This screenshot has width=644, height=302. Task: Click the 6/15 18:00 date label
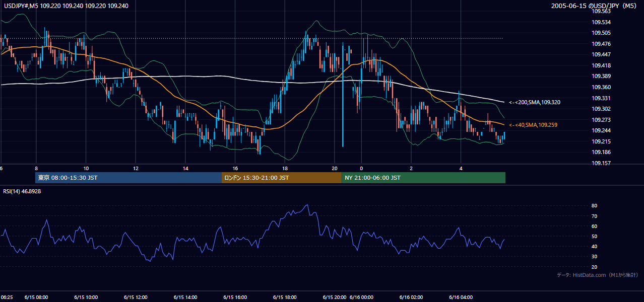point(286,297)
